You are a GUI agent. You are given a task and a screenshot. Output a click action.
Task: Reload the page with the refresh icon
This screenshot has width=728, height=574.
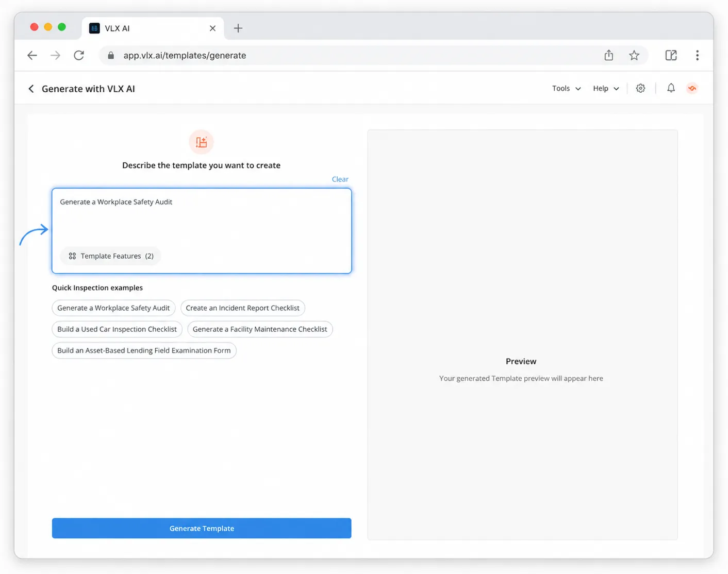click(x=79, y=55)
